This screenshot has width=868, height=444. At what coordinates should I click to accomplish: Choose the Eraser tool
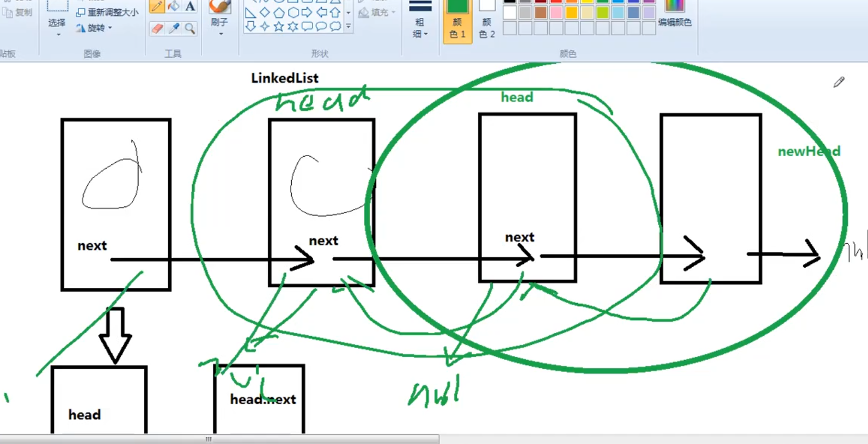157,28
